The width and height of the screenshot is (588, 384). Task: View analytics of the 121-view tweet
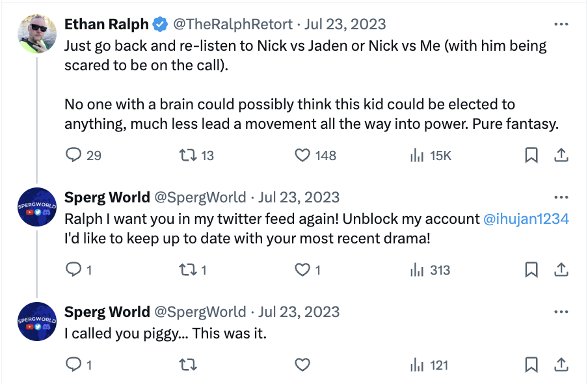click(416, 365)
